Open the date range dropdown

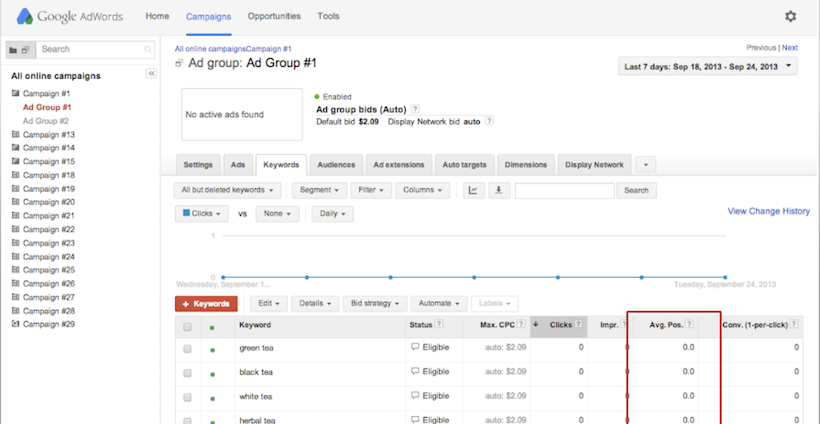(x=708, y=67)
